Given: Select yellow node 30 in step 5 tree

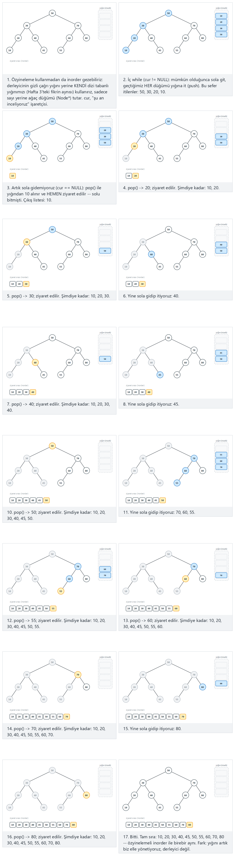Looking at the screenshot, I should click(27, 242).
